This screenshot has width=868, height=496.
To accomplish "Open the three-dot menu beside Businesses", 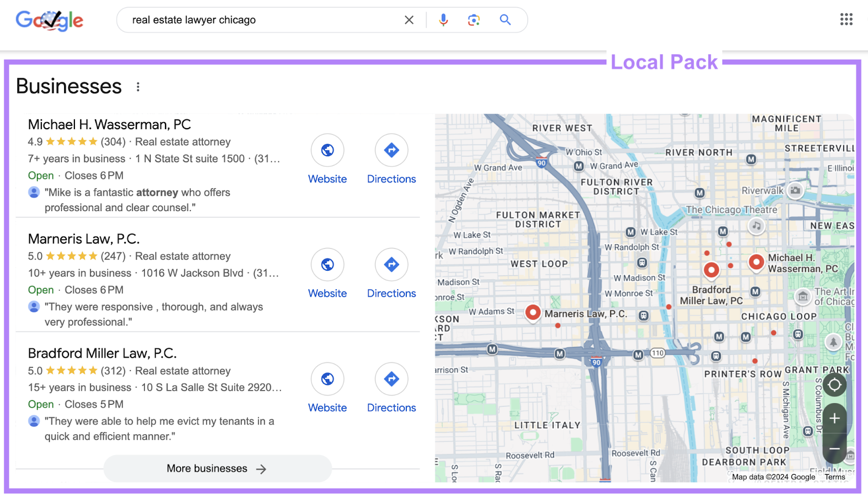I will pos(138,86).
